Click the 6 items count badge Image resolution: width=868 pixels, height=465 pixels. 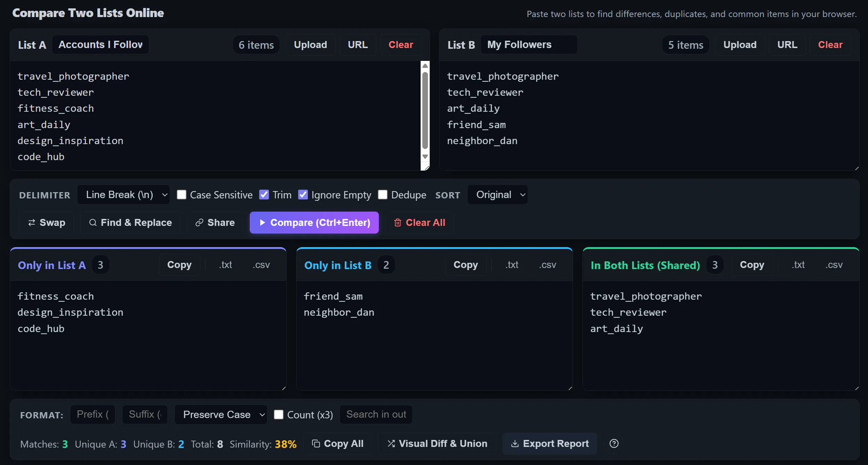point(256,45)
